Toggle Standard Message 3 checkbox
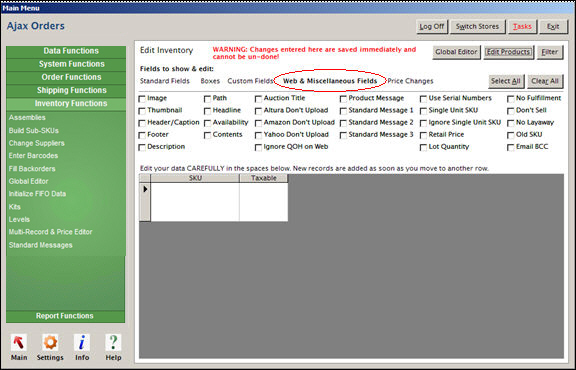Viewport: 576px width, 370px height. pyautogui.click(x=343, y=135)
